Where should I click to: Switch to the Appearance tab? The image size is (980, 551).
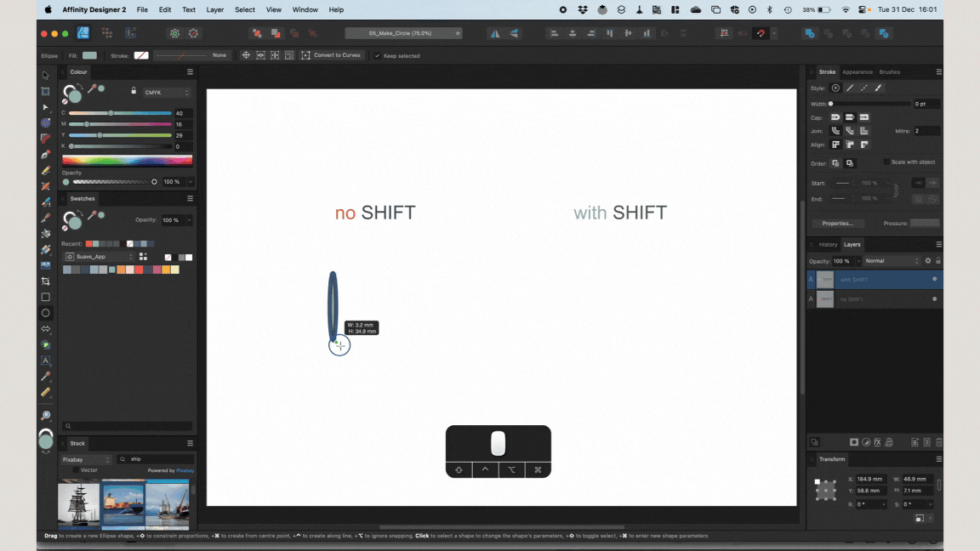tap(857, 71)
